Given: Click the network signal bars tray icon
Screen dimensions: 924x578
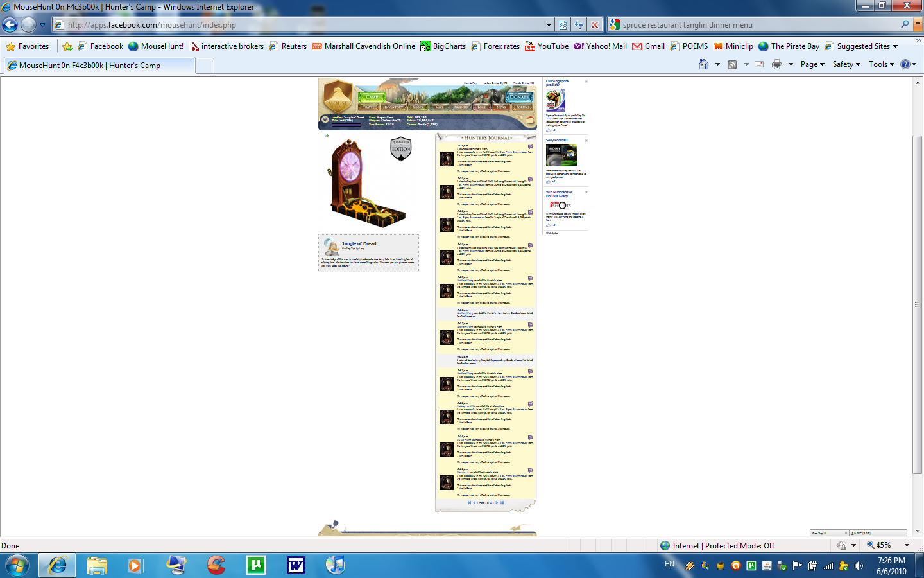Looking at the screenshot, I should click(828, 566).
